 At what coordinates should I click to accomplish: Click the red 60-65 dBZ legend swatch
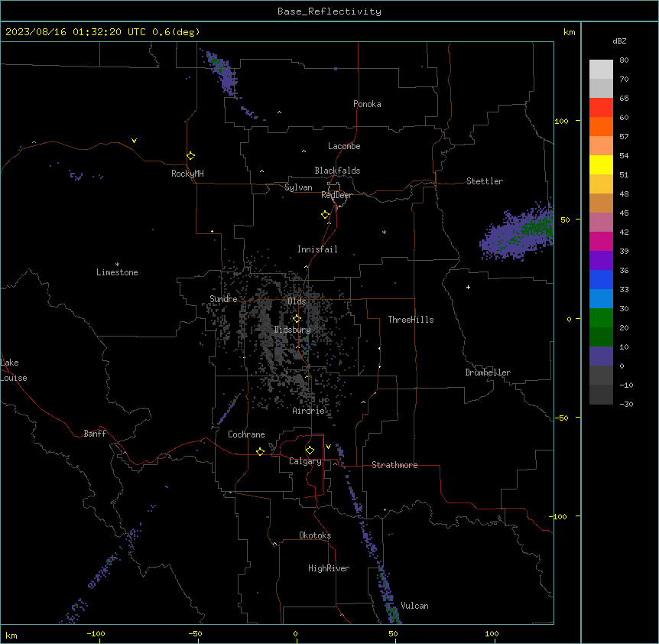coord(601,108)
